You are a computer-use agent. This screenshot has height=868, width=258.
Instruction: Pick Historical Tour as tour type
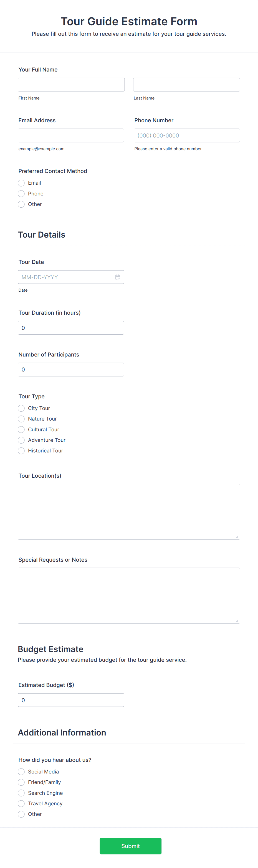(x=21, y=450)
